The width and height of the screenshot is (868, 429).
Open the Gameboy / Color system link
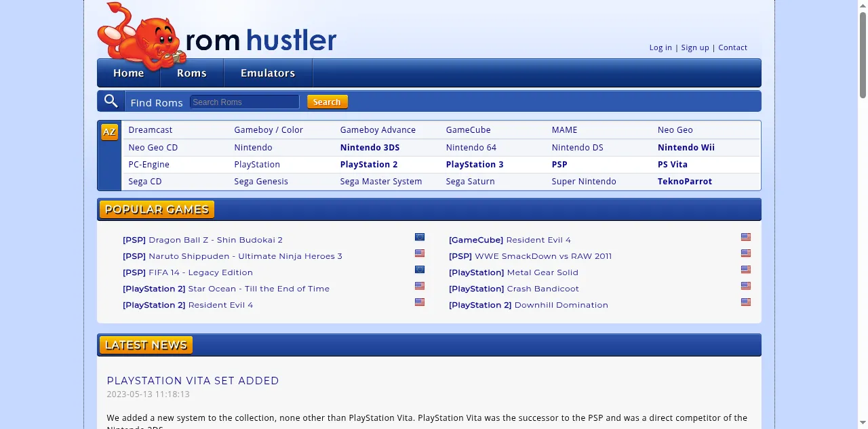click(269, 130)
